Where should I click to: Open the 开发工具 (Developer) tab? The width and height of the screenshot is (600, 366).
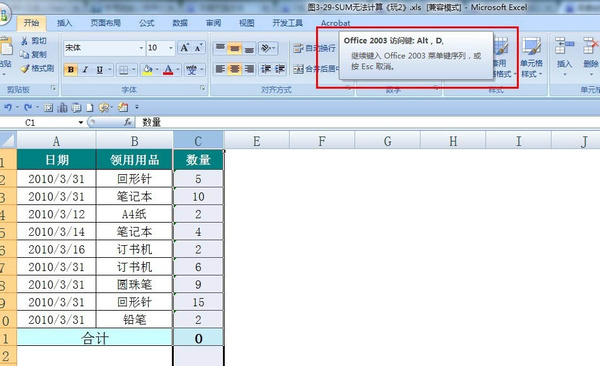click(x=287, y=23)
